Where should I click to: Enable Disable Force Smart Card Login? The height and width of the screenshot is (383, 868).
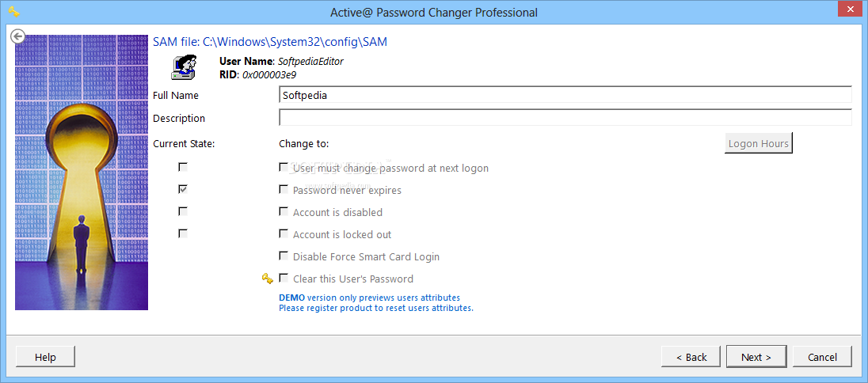coord(284,256)
